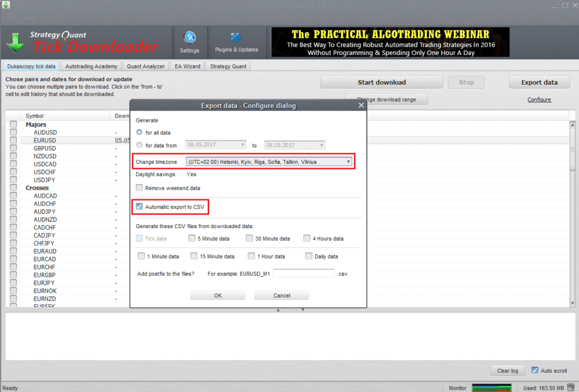Check the 15 Minute data option

194,256
